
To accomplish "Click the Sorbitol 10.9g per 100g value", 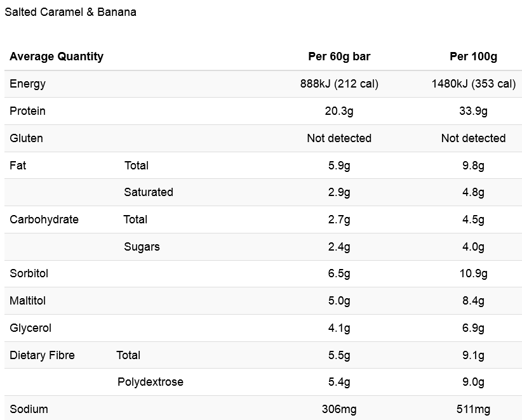I will pos(473,273).
